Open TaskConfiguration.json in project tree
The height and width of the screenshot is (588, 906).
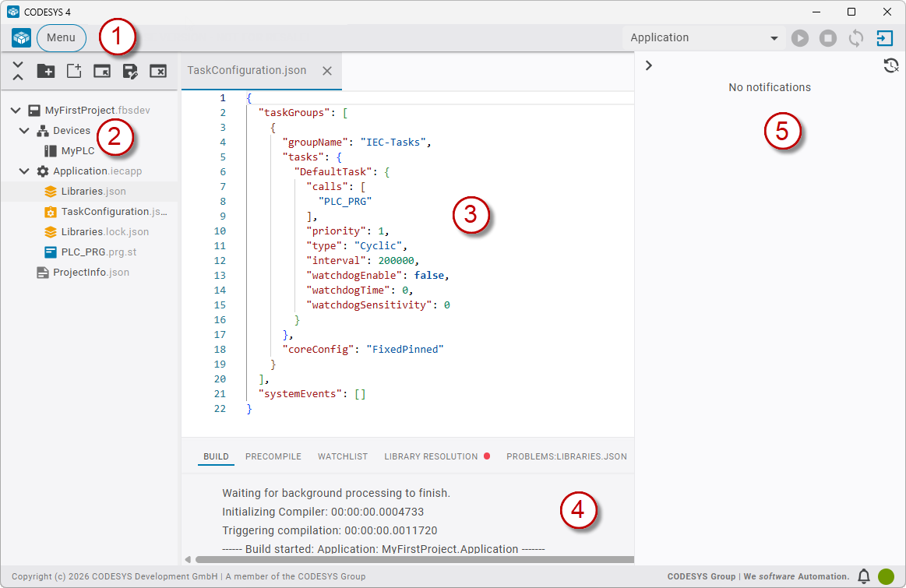click(115, 211)
